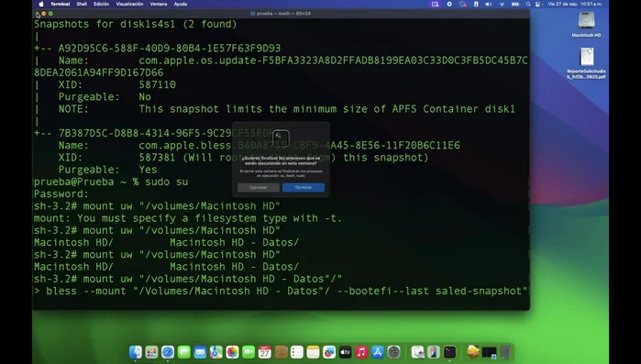This screenshot has width=641, height=364.
Task: Click the bless --mount command line
Action: (281, 291)
